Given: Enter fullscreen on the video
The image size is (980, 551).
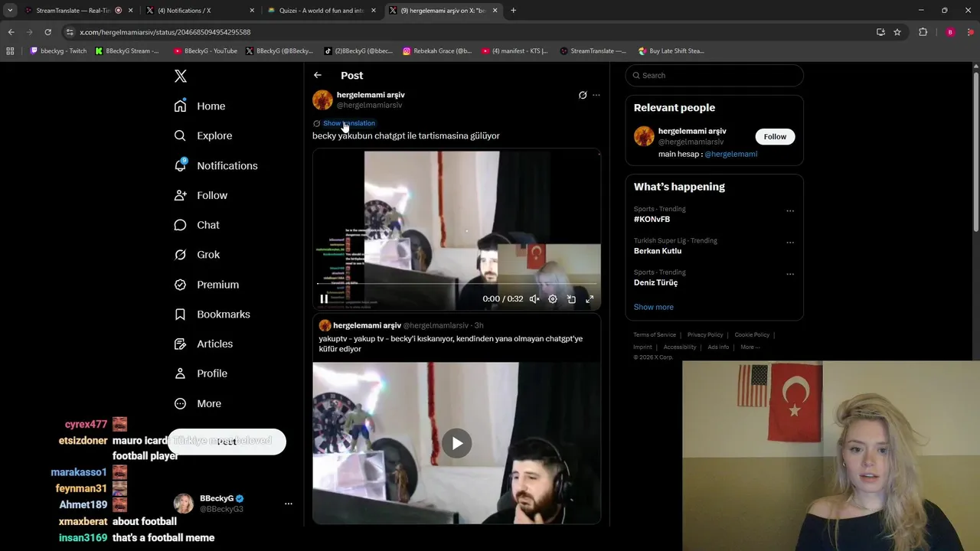Looking at the screenshot, I should pos(590,299).
